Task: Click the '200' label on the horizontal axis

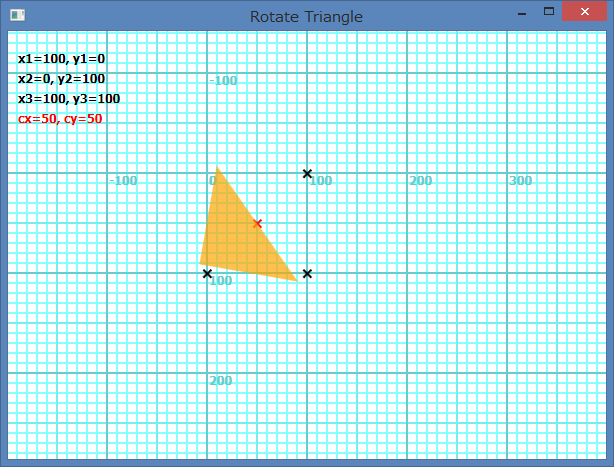Action: [x=421, y=180]
